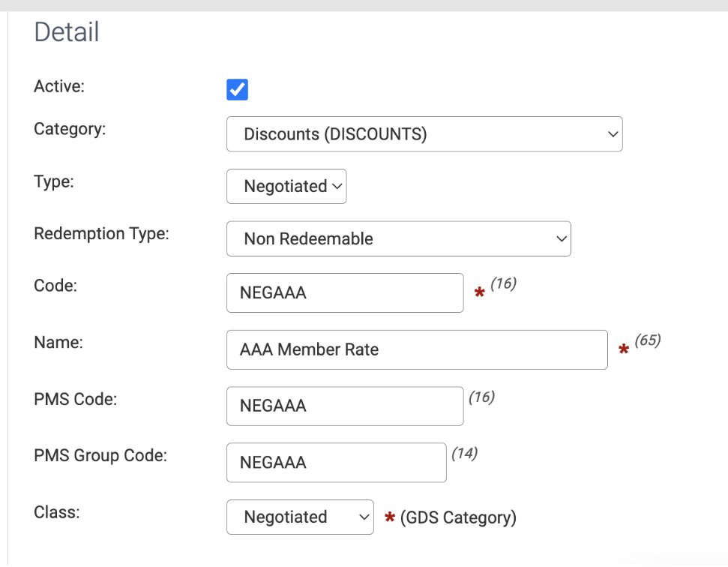Click the (16) limit hint beside PMS Code
The height and width of the screenshot is (567, 728).
point(482,397)
